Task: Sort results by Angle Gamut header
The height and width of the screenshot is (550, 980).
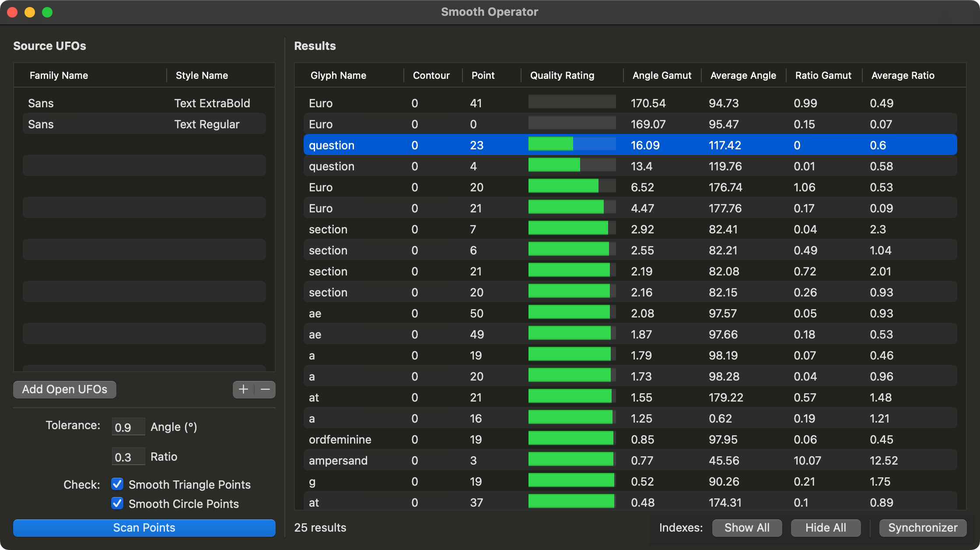Action: (661, 75)
